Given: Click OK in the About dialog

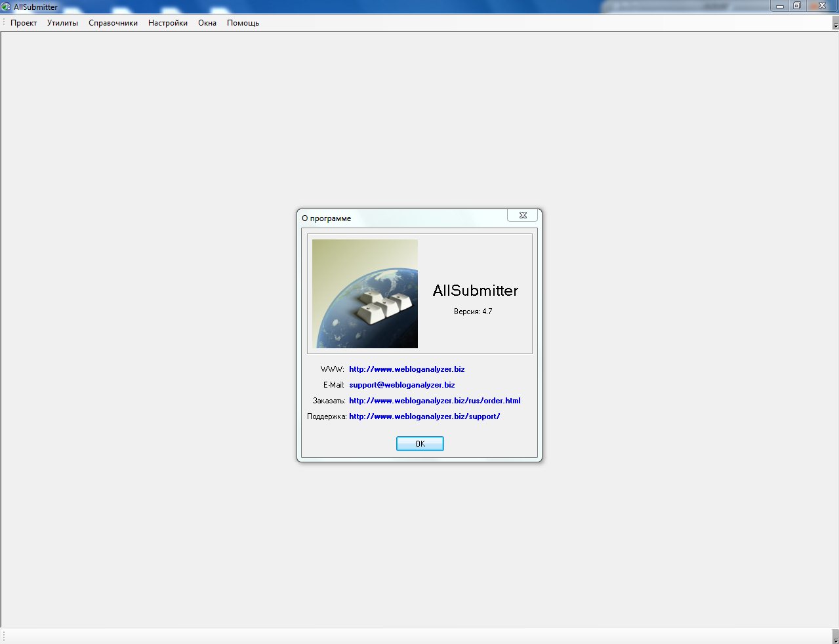Looking at the screenshot, I should [x=420, y=444].
